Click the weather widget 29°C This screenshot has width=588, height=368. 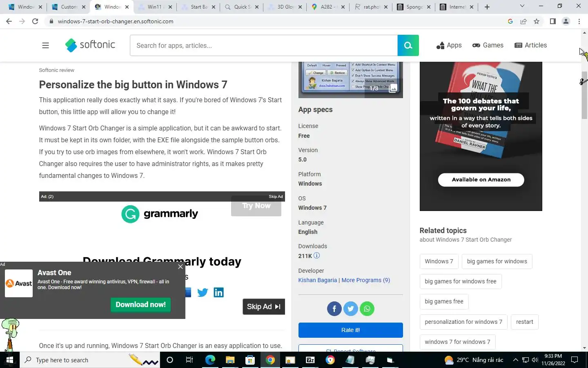[x=474, y=360]
